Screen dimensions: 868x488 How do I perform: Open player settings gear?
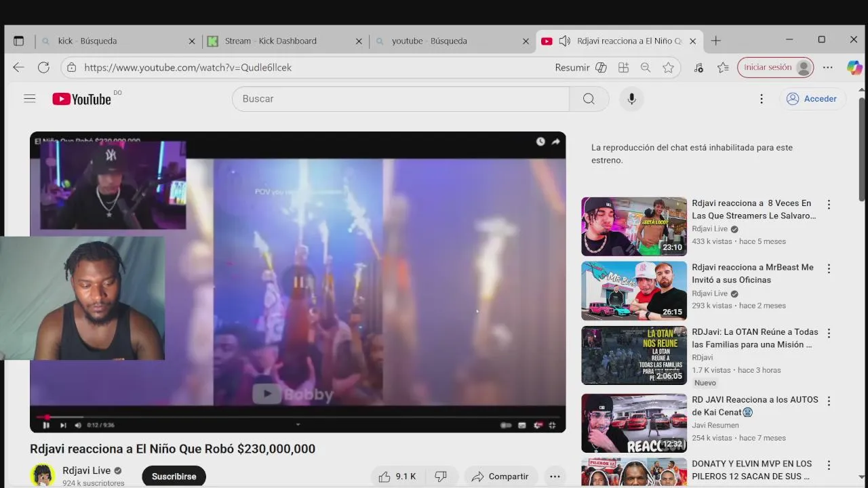tap(538, 425)
